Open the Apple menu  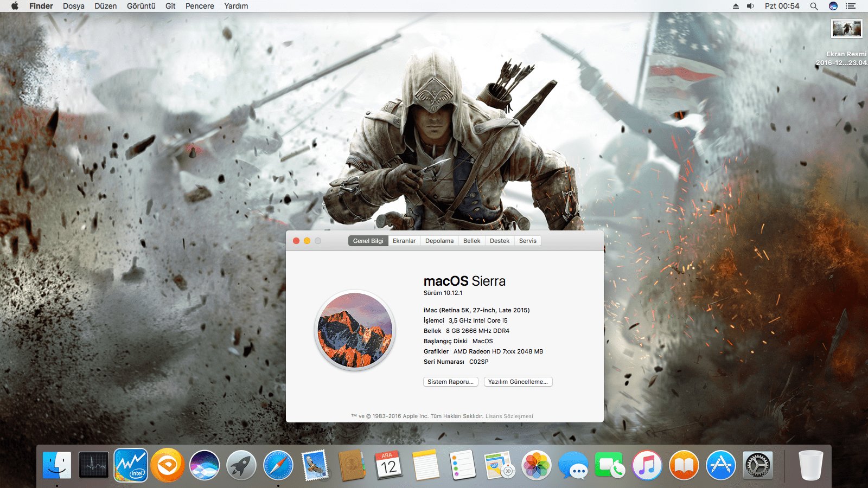click(x=15, y=6)
